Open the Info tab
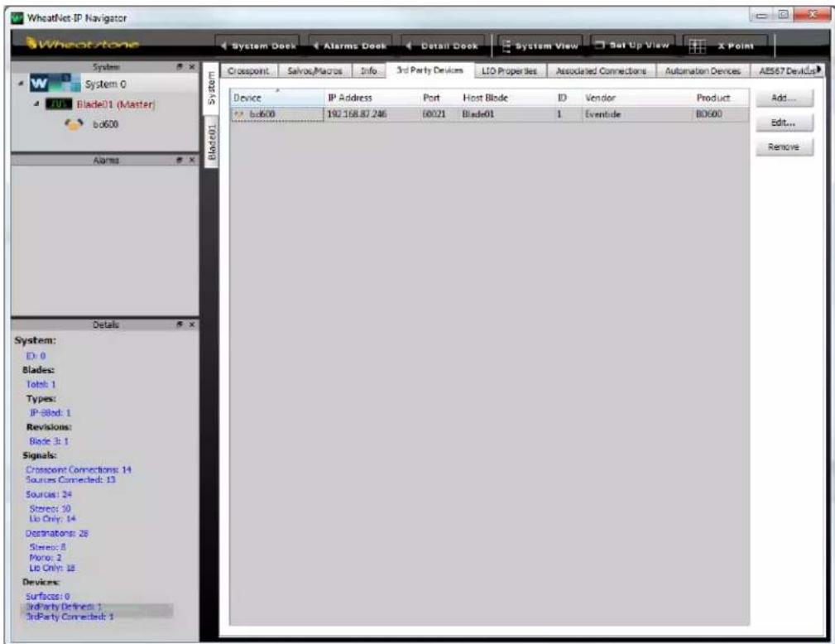Viewport: 835px width, 644px height. (x=368, y=71)
